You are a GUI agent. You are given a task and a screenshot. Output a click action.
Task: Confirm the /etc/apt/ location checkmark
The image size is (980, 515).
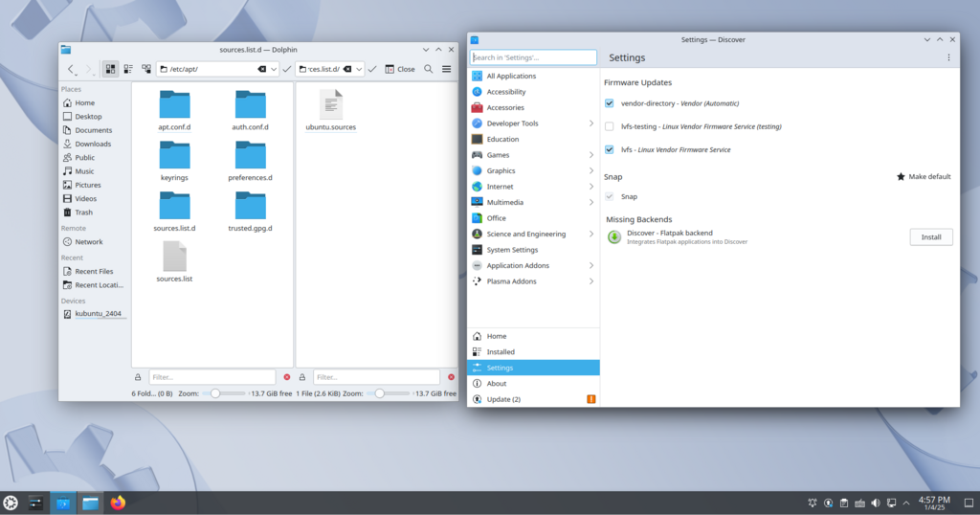(287, 69)
